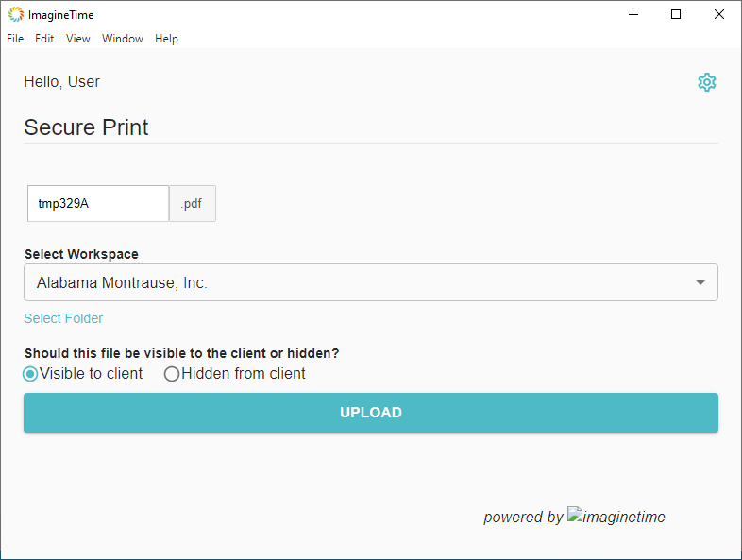Open the File menu
This screenshot has height=560, width=742.
[15, 39]
